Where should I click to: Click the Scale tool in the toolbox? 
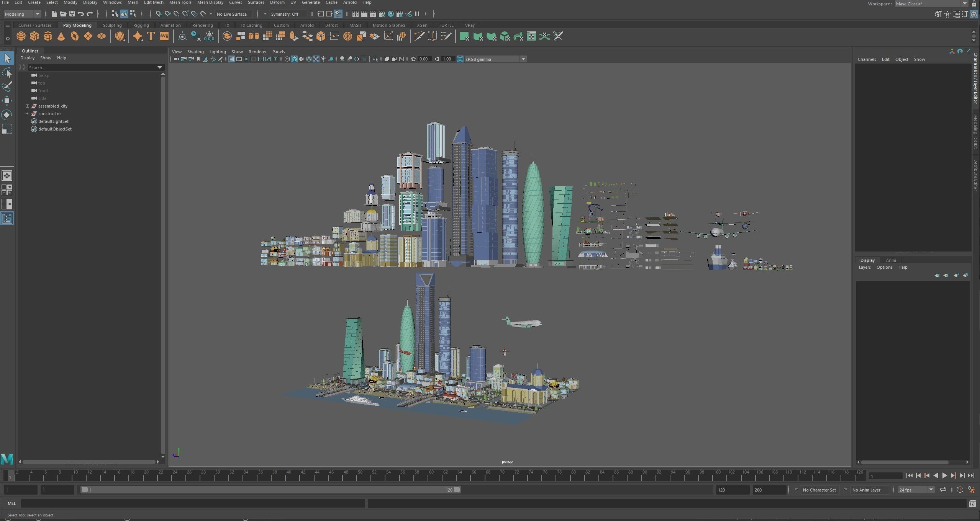click(x=7, y=129)
